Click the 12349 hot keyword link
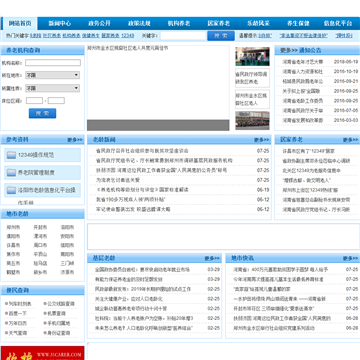Image resolution: width=360 pixels, height=360 pixels. tap(128, 35)
